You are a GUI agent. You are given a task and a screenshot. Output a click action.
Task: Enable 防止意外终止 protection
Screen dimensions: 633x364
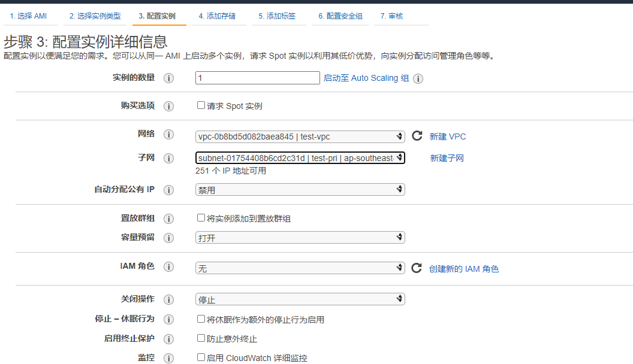201,338
